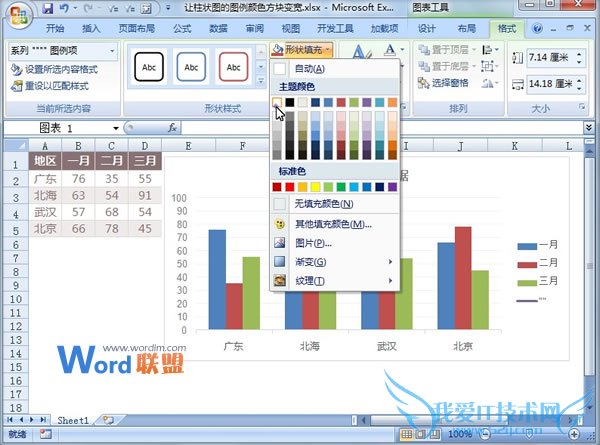Viewport: 600px width, 445px height.
Task: Pick standard yellow color swatch
Action: coord(315,187)
